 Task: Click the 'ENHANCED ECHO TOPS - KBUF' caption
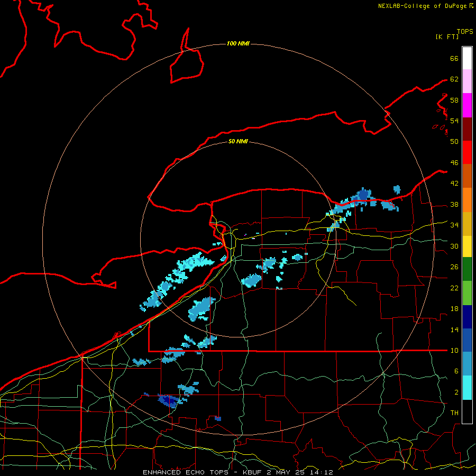pyautogui.click(x=202, y=472)
